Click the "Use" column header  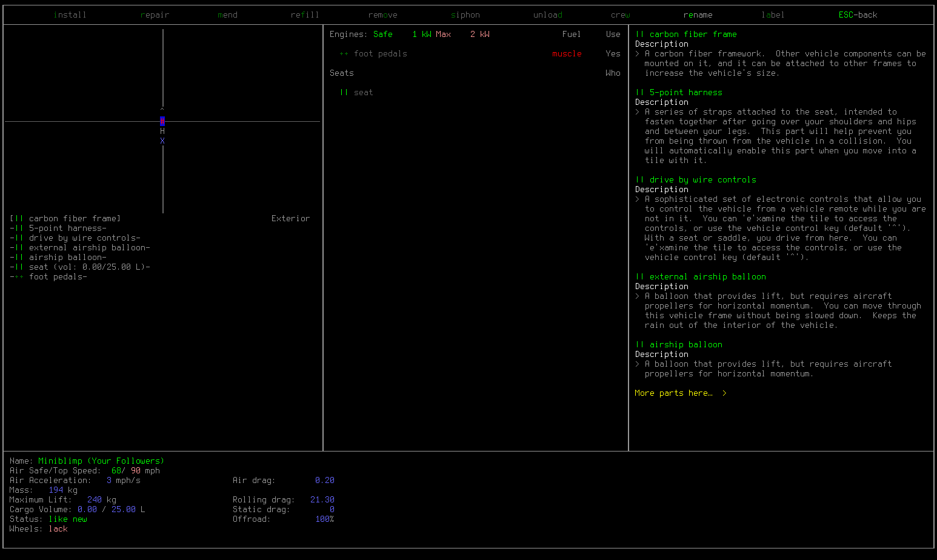point(613,35)
